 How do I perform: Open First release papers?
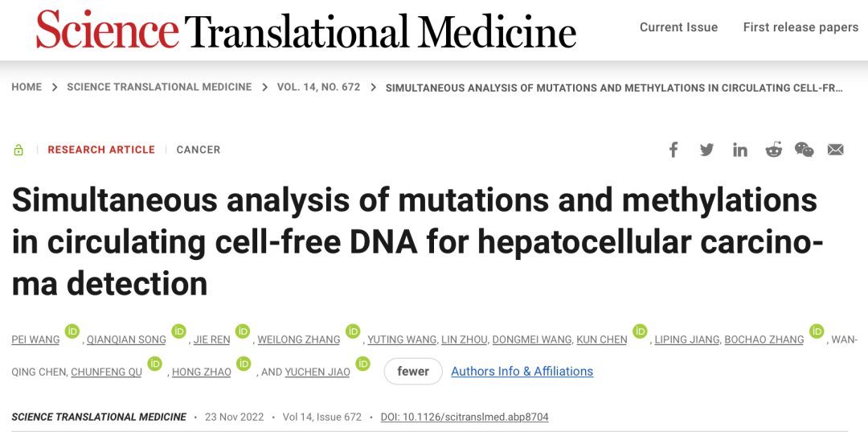800,27
